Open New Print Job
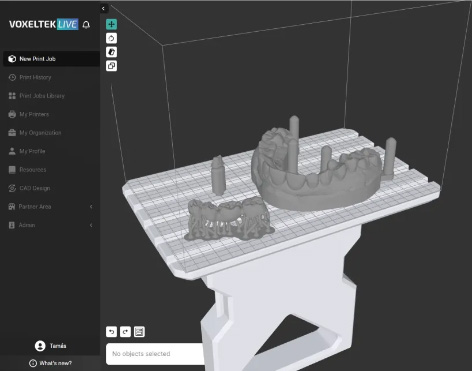Screen dimensions: 472x371 tap(51, 59)
